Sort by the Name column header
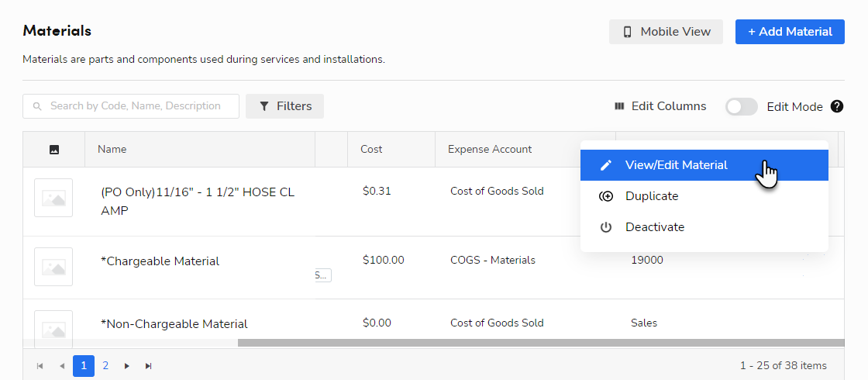The width and height of the screenshot is (868, 380). click(x=112, y=150)
